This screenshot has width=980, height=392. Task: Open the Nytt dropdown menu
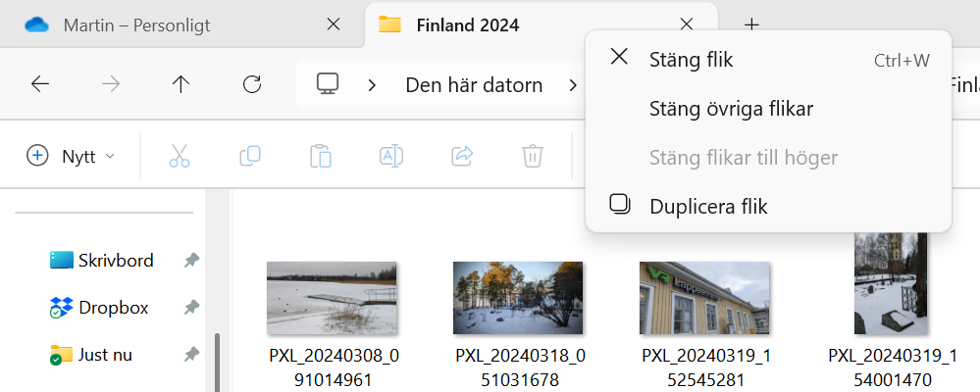(x=71, y=155)
